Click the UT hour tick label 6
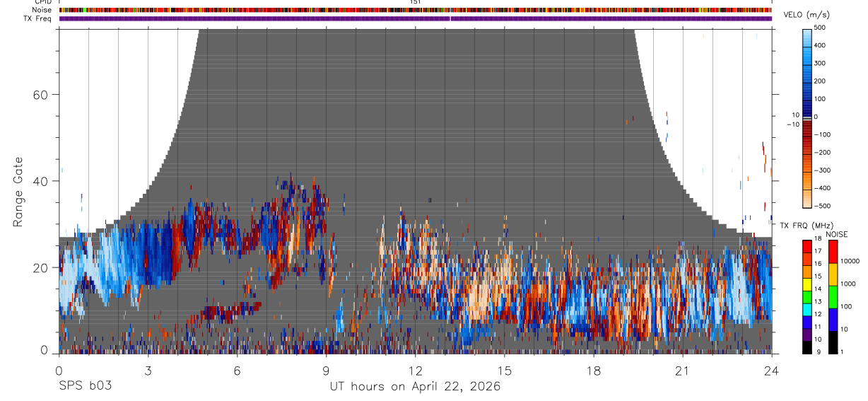This screenshot has height=401, width=868. click(237, 370)
